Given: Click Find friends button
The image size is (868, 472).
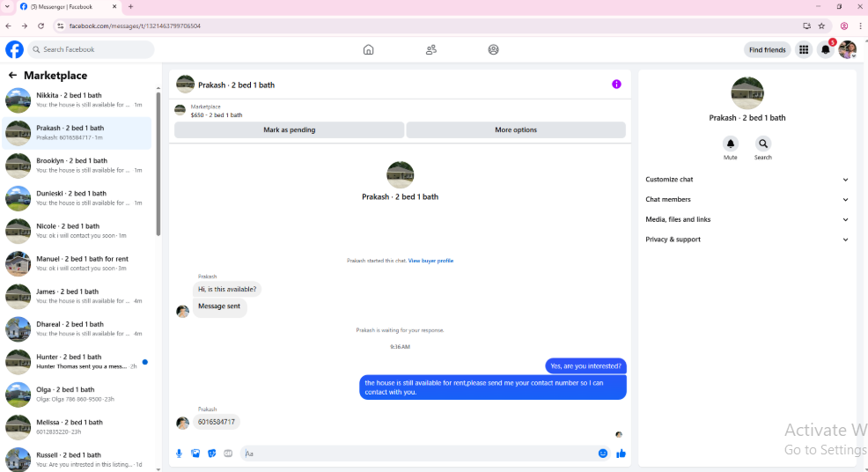Looking at the screenshot, I should tap(768, 50).
